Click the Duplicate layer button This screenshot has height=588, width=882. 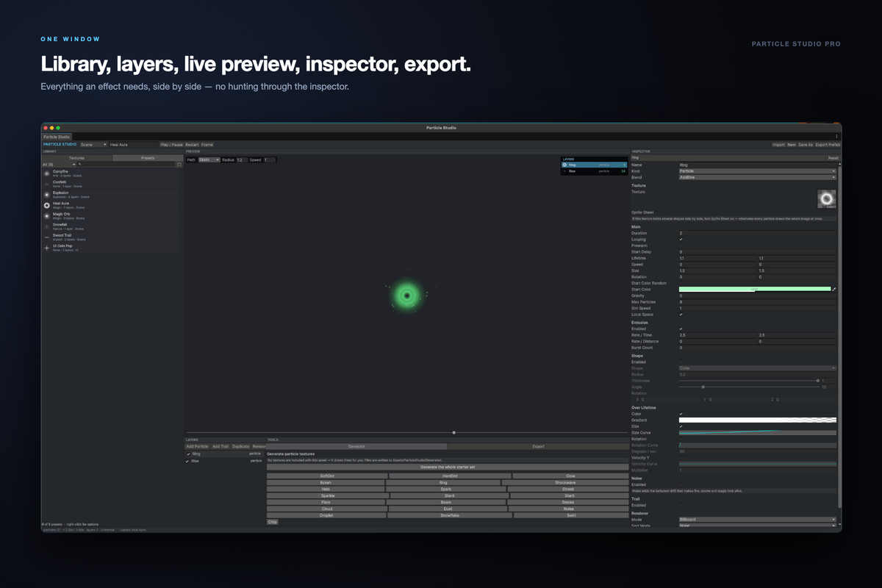[241, 446]
